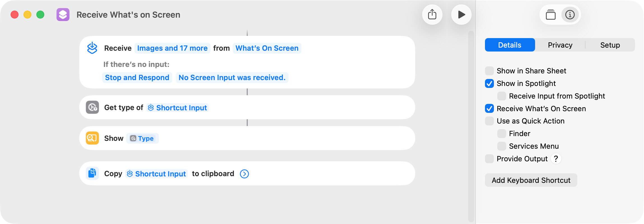644x224 pixels.
Task: Change the 'Stop and Respond' no-input behavior
Action: click(x=137, y=78)
